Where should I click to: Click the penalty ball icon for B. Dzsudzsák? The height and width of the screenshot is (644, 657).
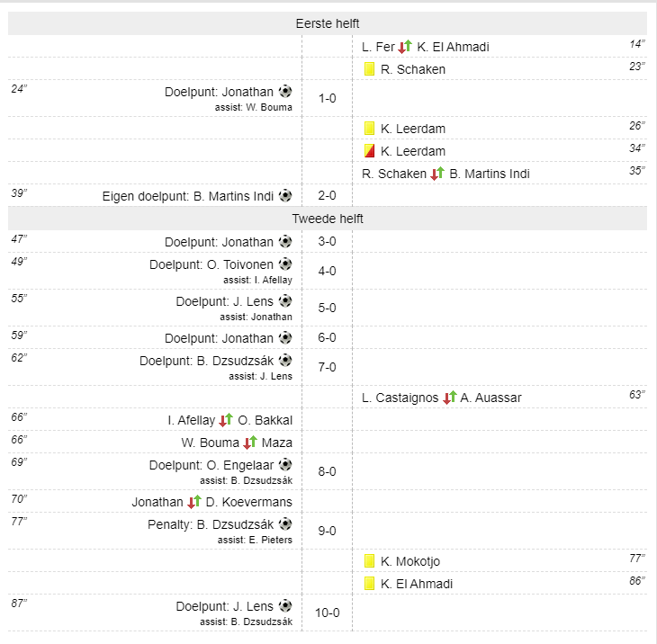(285, 523)
